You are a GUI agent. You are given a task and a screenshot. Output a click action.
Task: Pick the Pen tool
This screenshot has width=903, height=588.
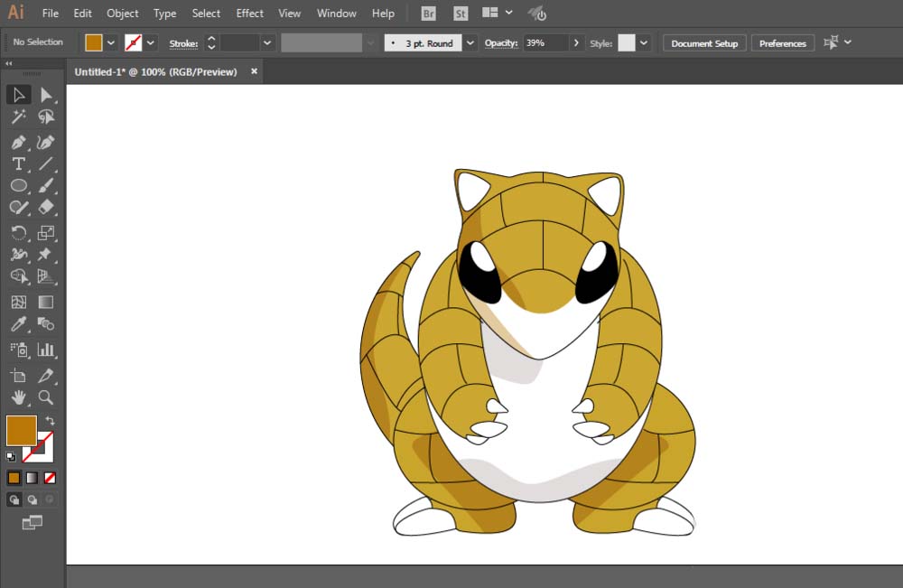18,142
